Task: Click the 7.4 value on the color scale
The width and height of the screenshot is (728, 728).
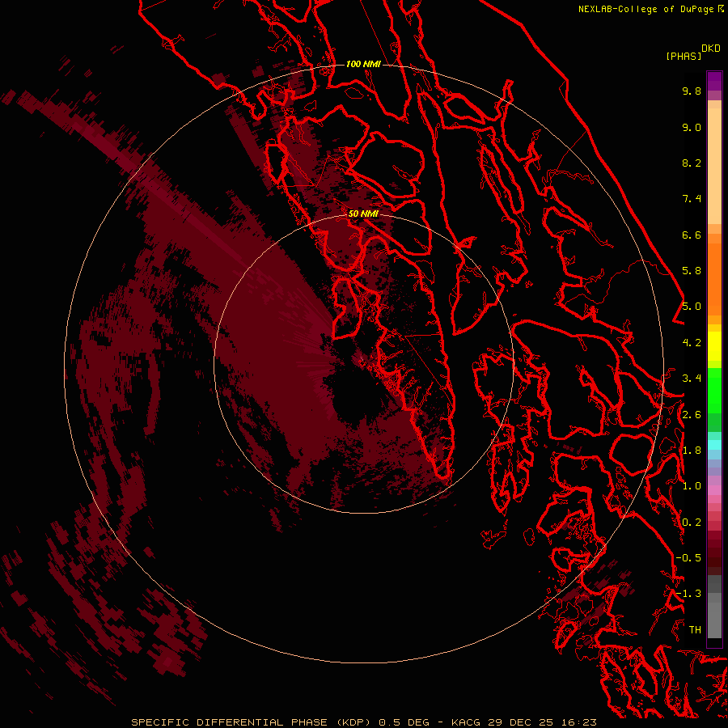Action: pyautogui.click(x=692, y=199)
